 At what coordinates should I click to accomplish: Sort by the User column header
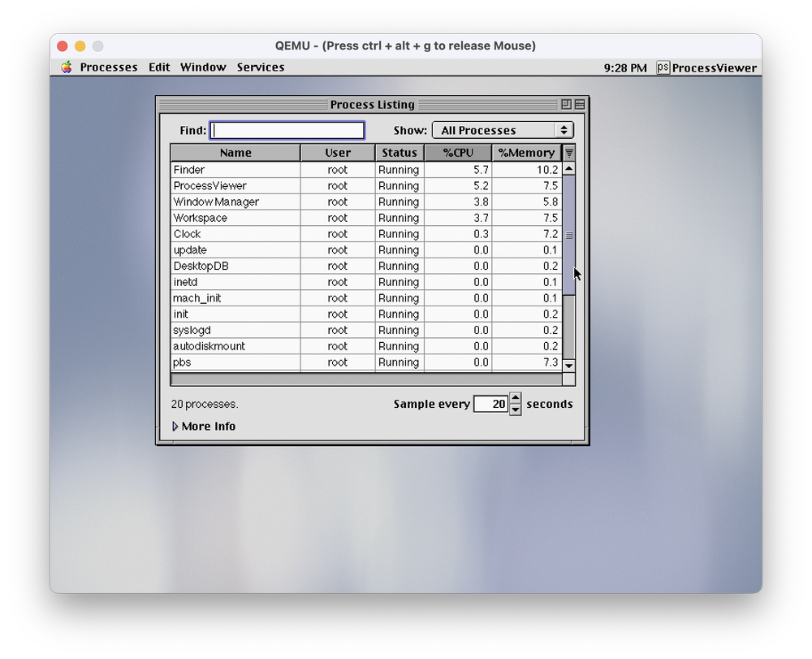pyautogui.click(x=338, y=153)
